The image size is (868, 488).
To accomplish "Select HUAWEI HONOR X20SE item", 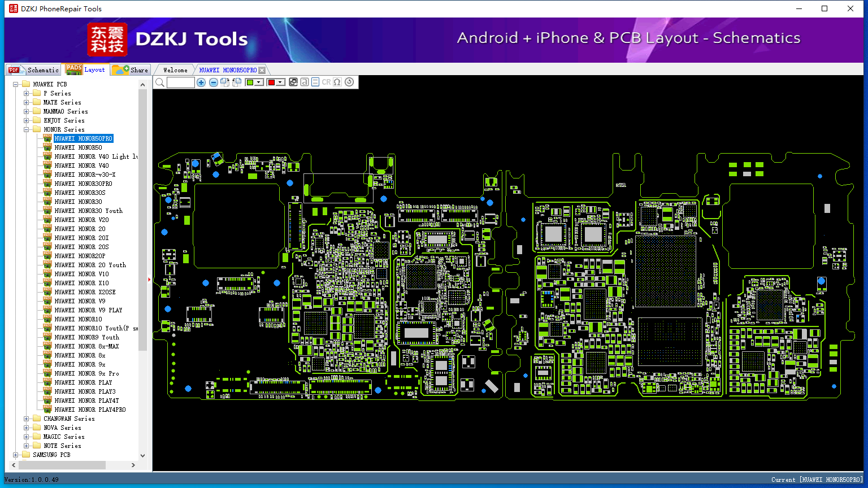I will [x=85, y=292].
